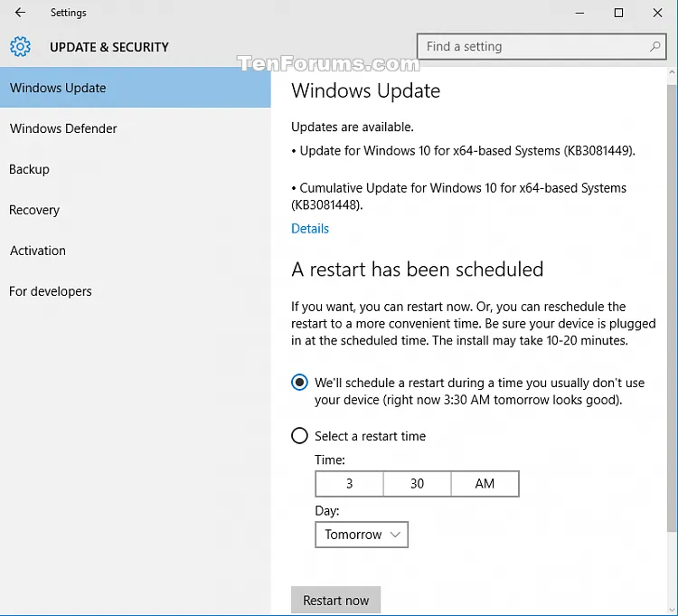The width and height of the screenshot is (678, 616).
Task: Close the Settings window
Action: pos(658,13)
